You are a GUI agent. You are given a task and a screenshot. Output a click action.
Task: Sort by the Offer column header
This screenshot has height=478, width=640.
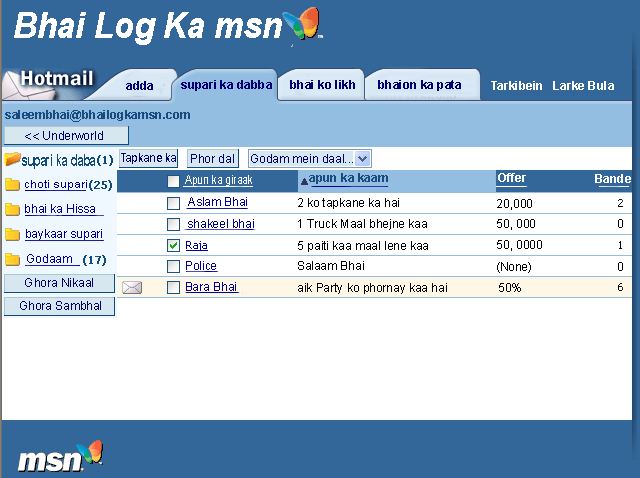[511, 178]
